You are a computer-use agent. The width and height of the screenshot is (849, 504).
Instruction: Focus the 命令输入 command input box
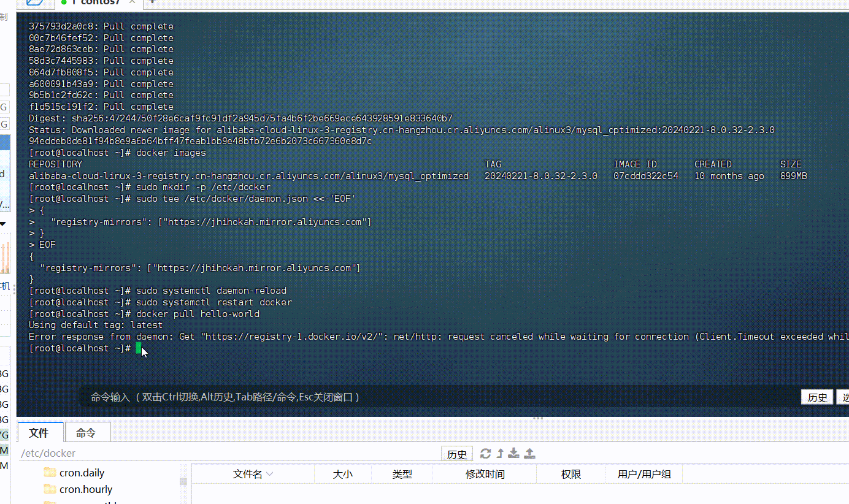(439, 397)
